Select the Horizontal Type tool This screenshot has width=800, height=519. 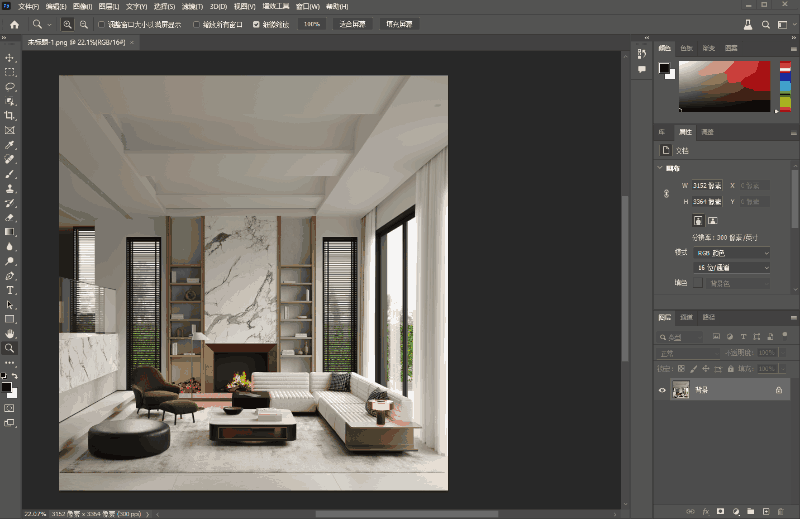(x=10, y=290)
